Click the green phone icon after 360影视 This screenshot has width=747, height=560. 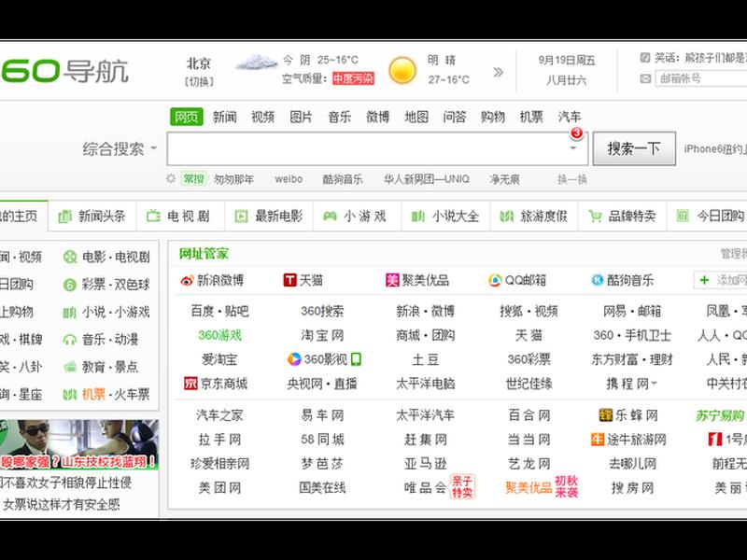pyautogui.click(x=356, y=359)
